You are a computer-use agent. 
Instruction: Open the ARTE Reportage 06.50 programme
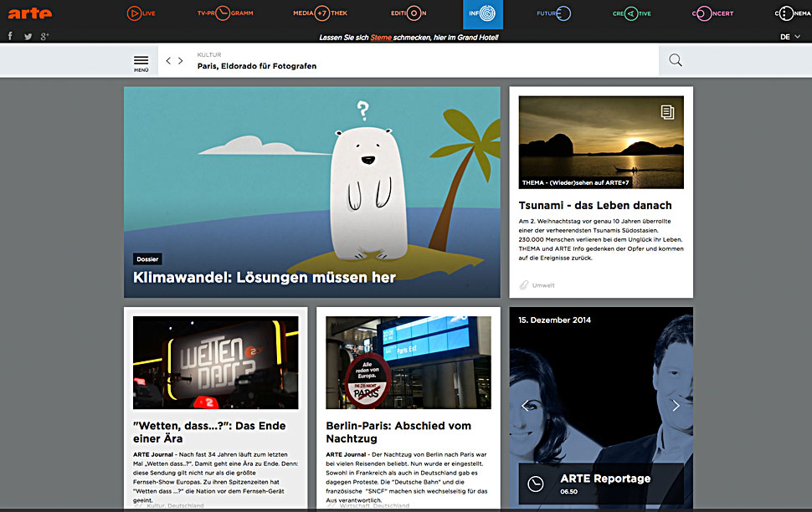pos(601,484)
